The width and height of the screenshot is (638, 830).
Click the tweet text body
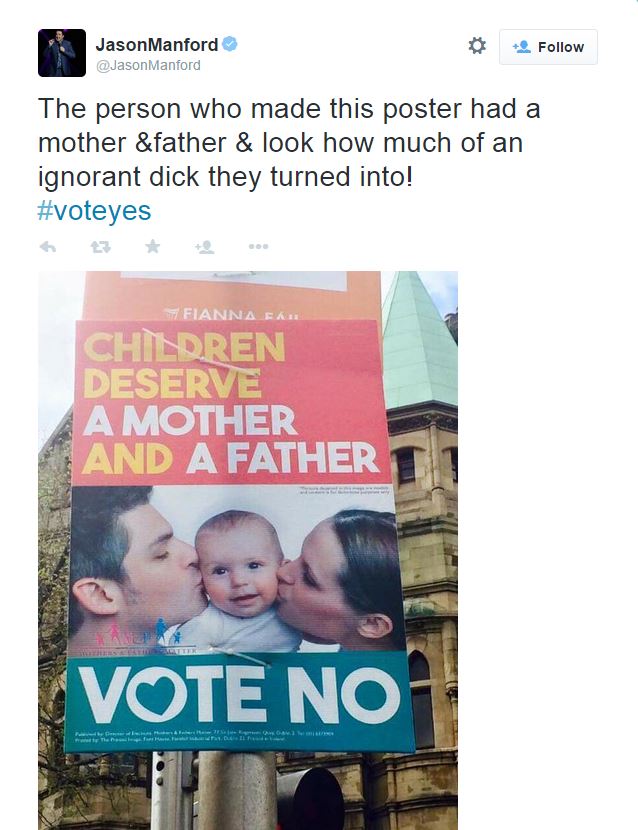tap(290, 142)
